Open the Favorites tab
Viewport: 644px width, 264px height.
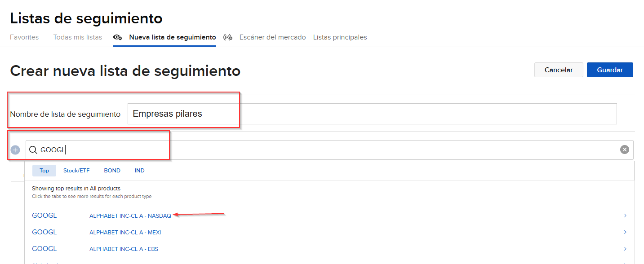(x=24, y=37)
